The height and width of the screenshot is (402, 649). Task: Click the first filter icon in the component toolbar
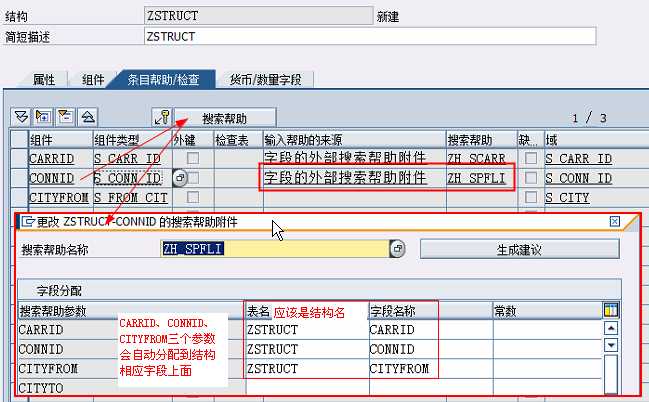point(20,117)
